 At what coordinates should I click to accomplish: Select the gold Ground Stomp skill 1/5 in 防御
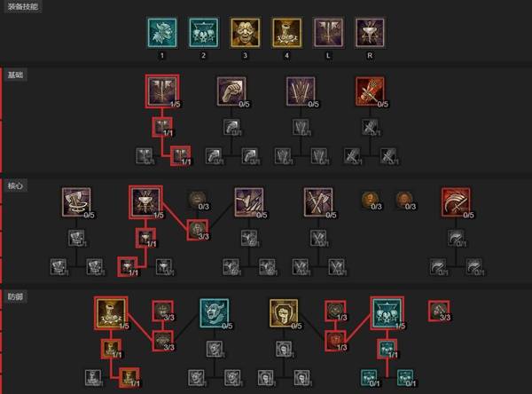[111, 313]
